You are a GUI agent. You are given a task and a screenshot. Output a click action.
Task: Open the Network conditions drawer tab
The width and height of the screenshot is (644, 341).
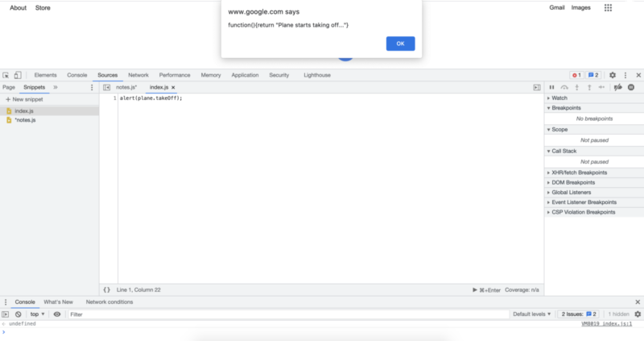tap(109, 302)
